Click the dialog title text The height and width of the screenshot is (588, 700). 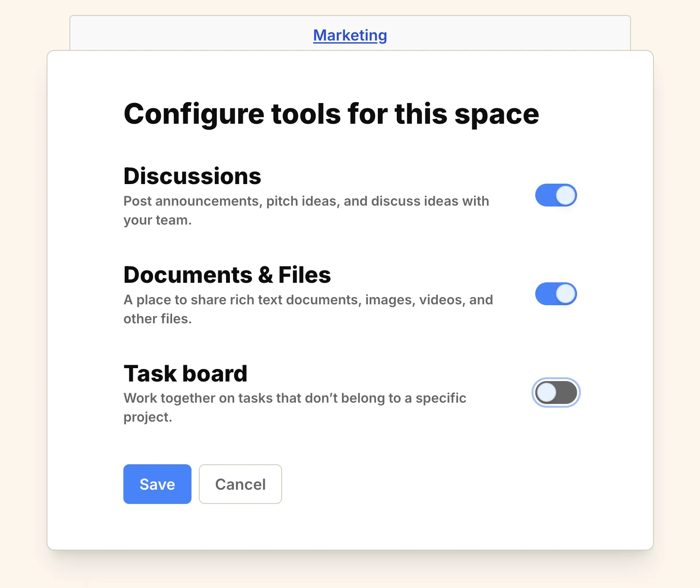(x=331, y=113)
